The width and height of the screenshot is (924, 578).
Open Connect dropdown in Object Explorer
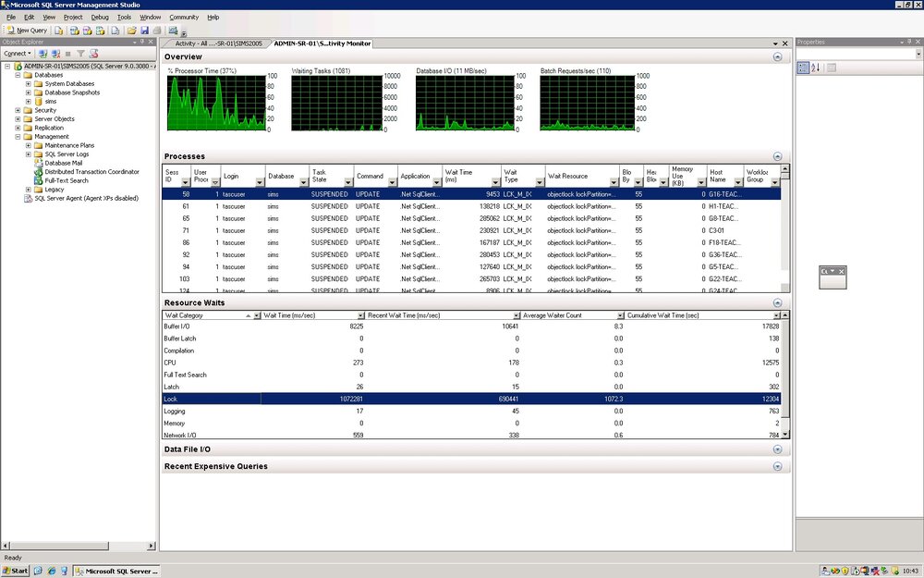click(17, 54)
